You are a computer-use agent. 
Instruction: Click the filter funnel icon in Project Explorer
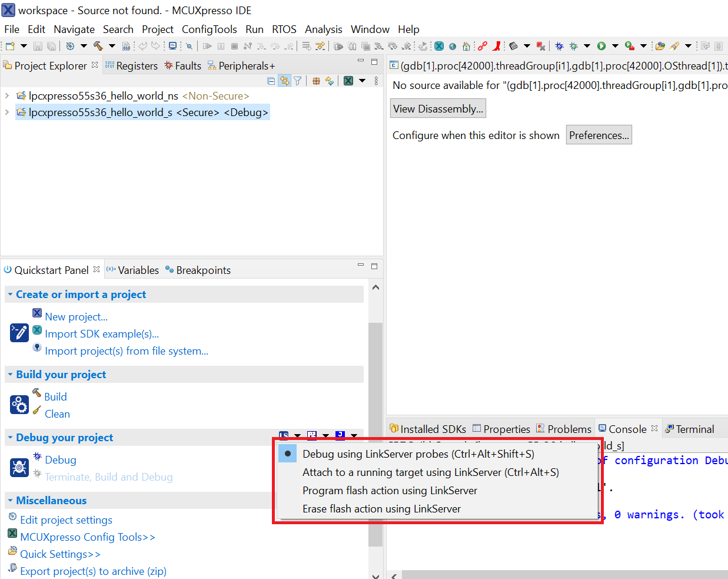[298, 81]
